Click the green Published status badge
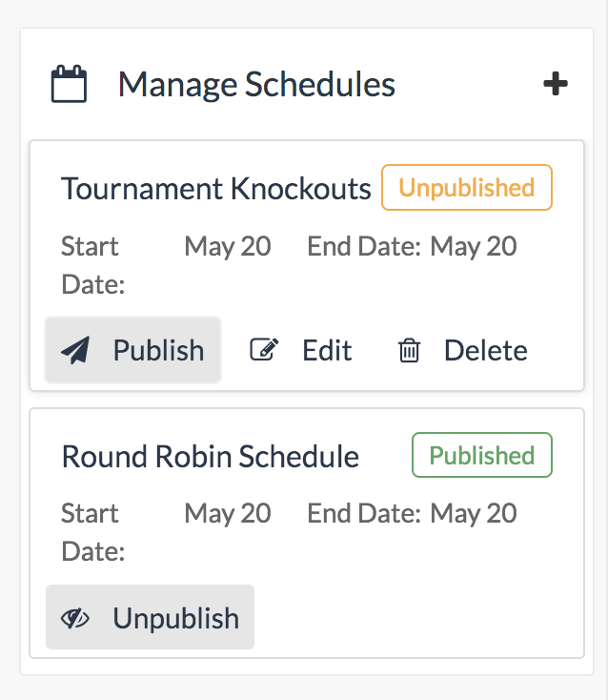This screenshot has width=608, height=700. (481, 455)
